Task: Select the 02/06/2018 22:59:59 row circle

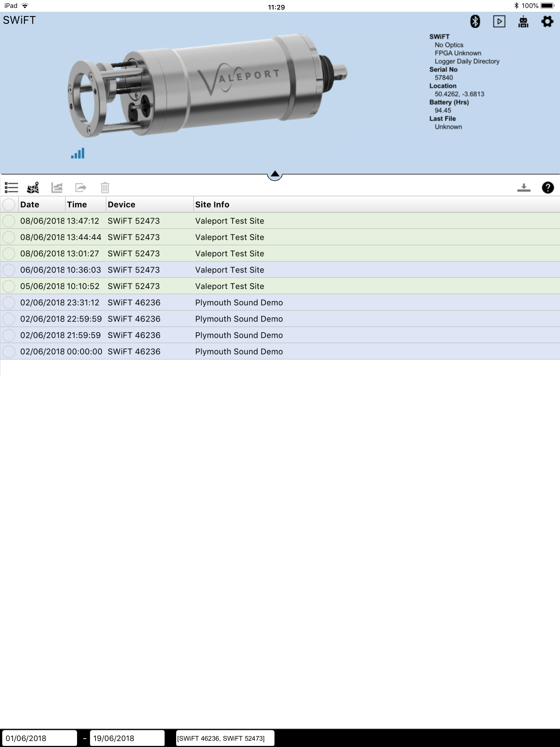Action: [x=9, y=319]
